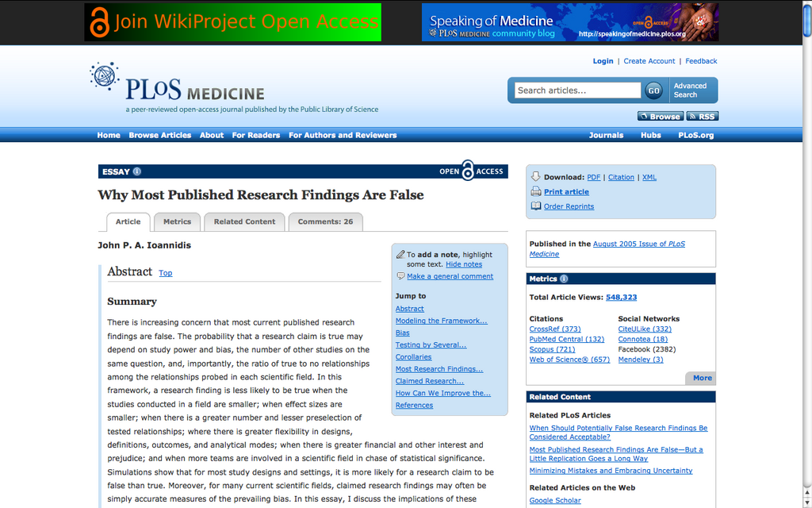
Task: Open Connotea (18) link
Action: pos(642,340)
